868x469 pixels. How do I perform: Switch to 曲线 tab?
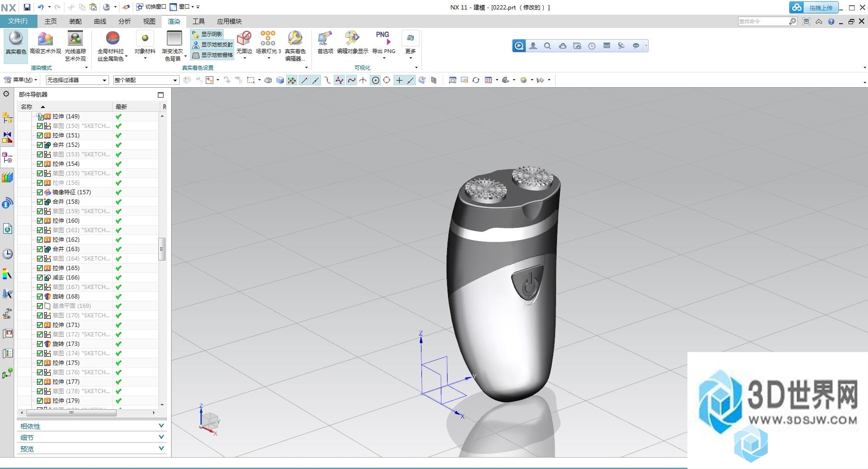pyautogui.click(x=100, y=21)
